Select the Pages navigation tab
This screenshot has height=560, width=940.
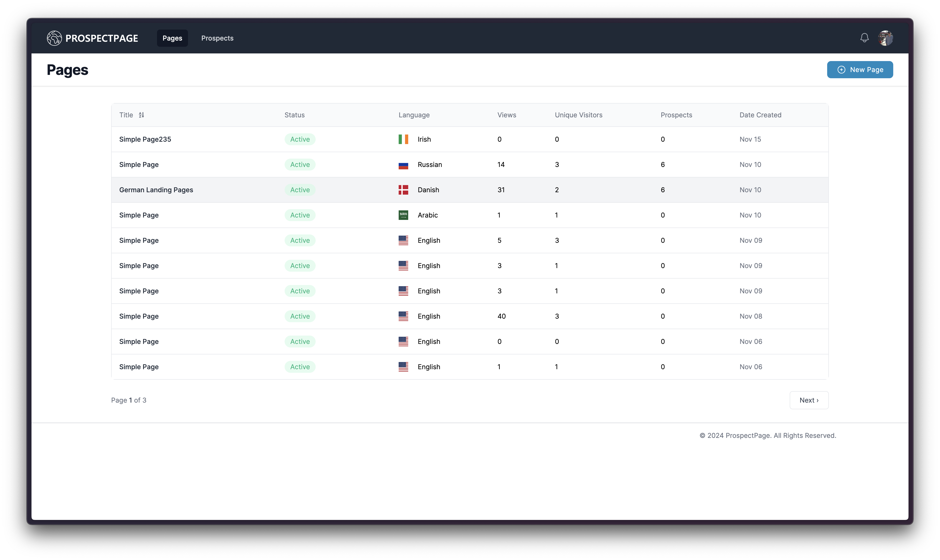172,38
